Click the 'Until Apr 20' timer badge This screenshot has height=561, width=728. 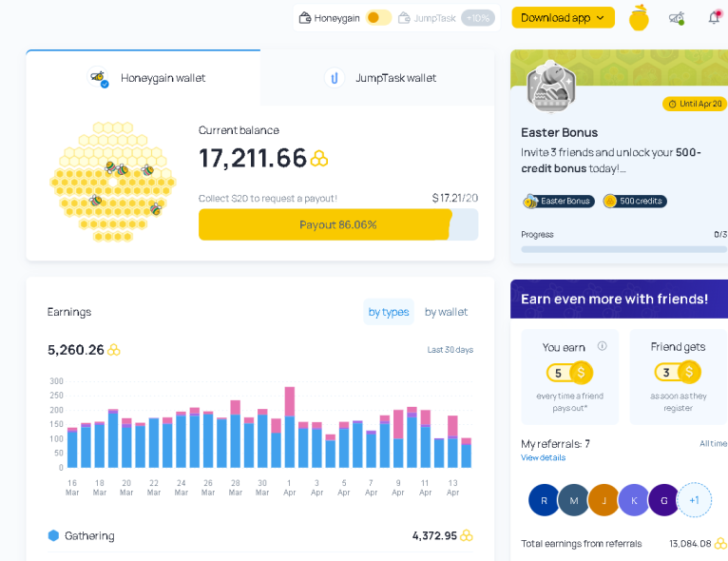(694, 104)
